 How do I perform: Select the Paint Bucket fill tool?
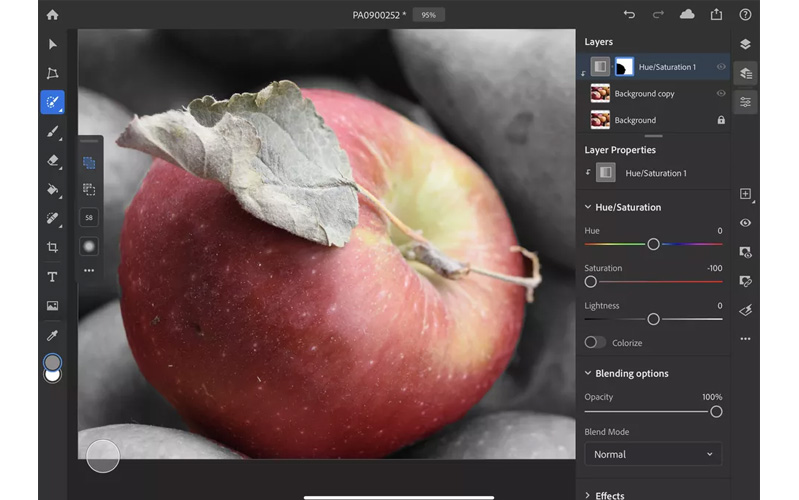[x=53, y=189]
